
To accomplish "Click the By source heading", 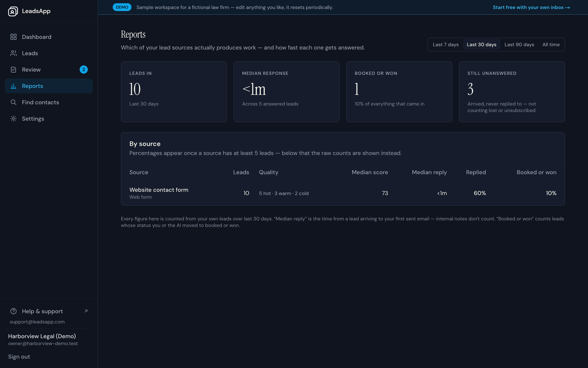I will [x=145, y=144].
